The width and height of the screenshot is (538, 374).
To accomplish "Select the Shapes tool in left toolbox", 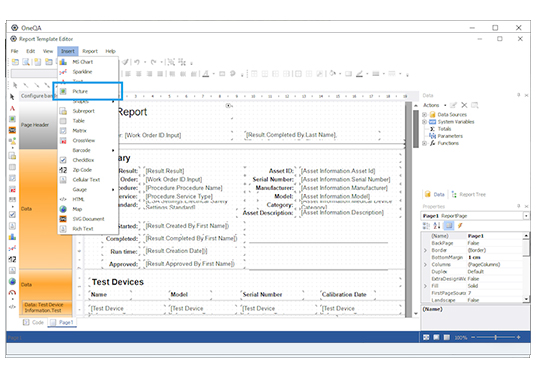I will [12, 141].
